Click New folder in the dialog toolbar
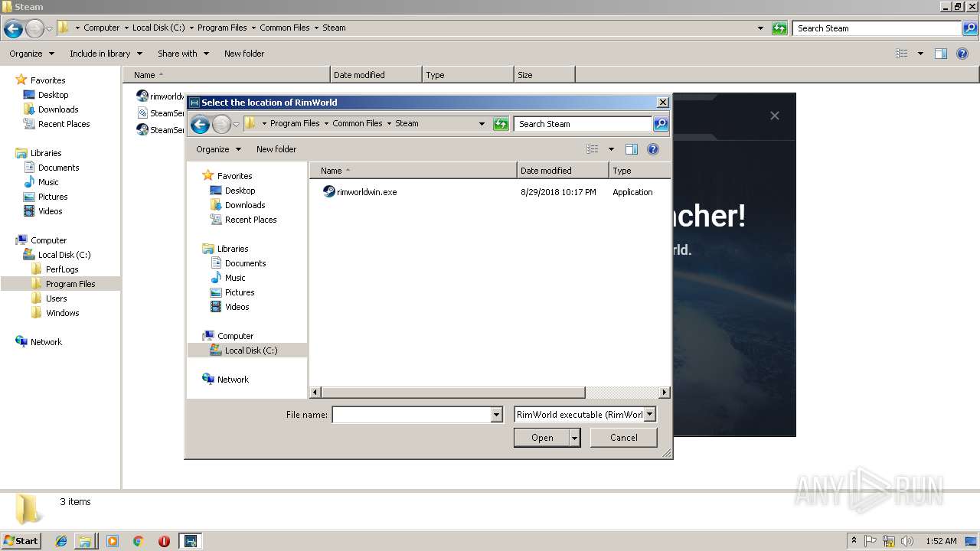Viewport: 980px width, 551px height. [276, 149]
